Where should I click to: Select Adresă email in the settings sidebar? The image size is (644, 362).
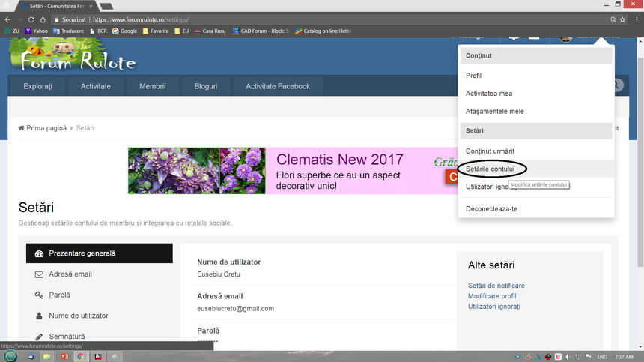point(70,274)
